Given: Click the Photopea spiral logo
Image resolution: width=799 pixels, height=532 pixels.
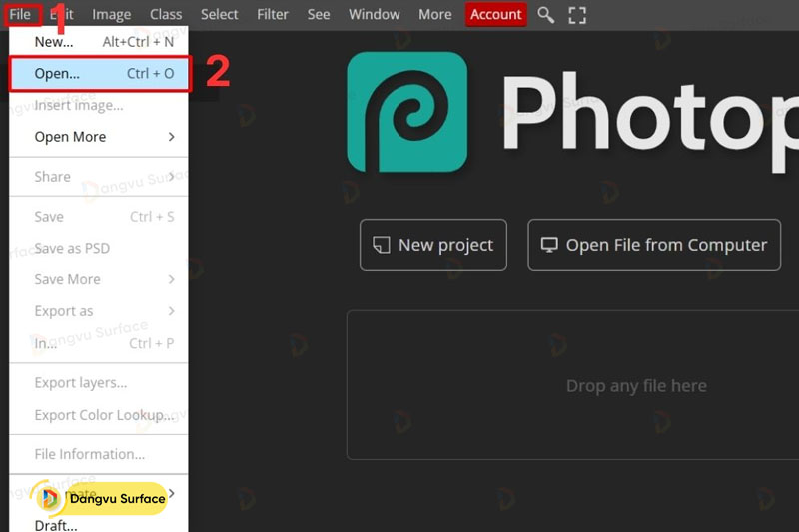Looking at the screenshot, I should [407, 112].
